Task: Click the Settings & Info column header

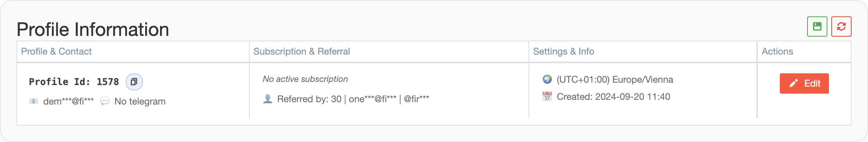Action: click(564, 51)
